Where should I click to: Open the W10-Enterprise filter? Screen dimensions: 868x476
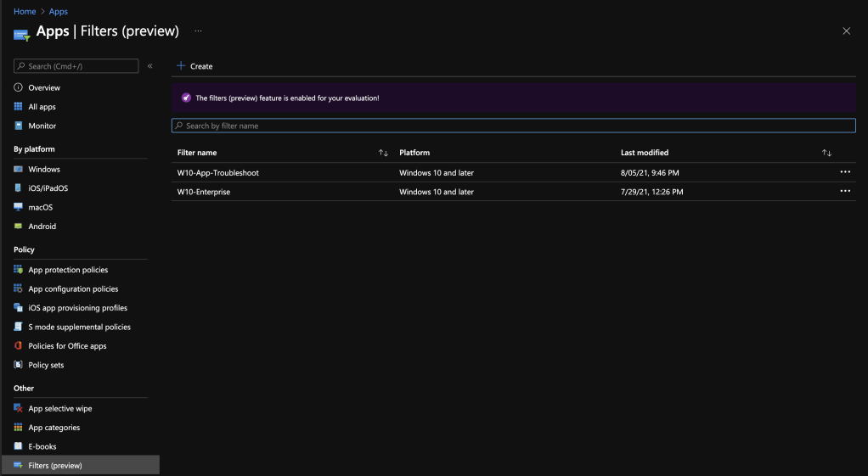tap(204, 192)
